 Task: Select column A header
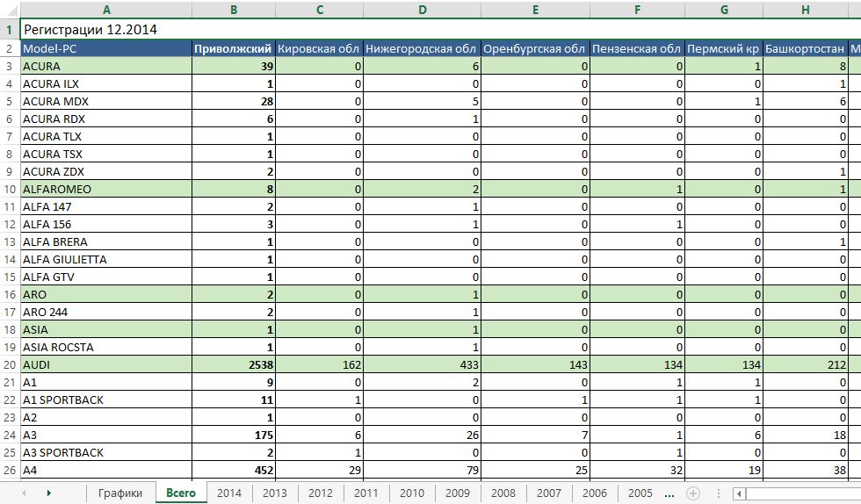106,10
